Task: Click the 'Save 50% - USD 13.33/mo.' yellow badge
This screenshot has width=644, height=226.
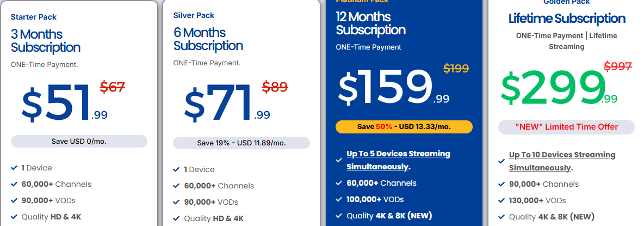Action: [x=404, y=127]
